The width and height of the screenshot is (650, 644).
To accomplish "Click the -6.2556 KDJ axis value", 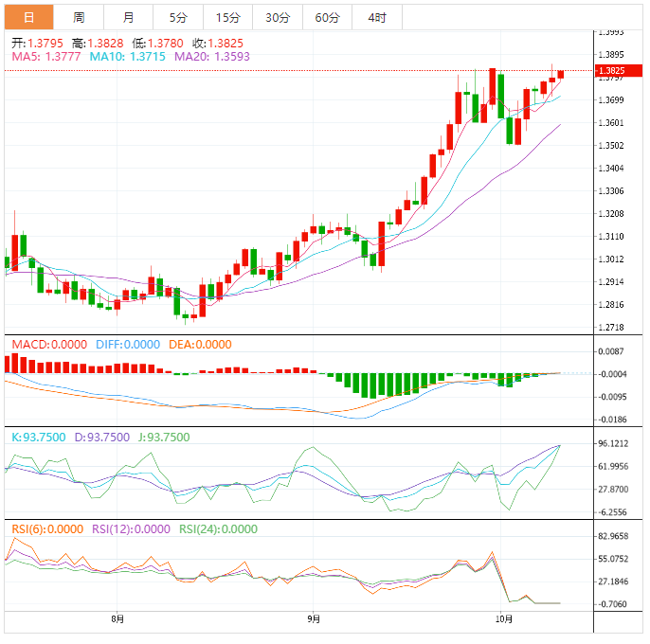I will click(612, 512).
